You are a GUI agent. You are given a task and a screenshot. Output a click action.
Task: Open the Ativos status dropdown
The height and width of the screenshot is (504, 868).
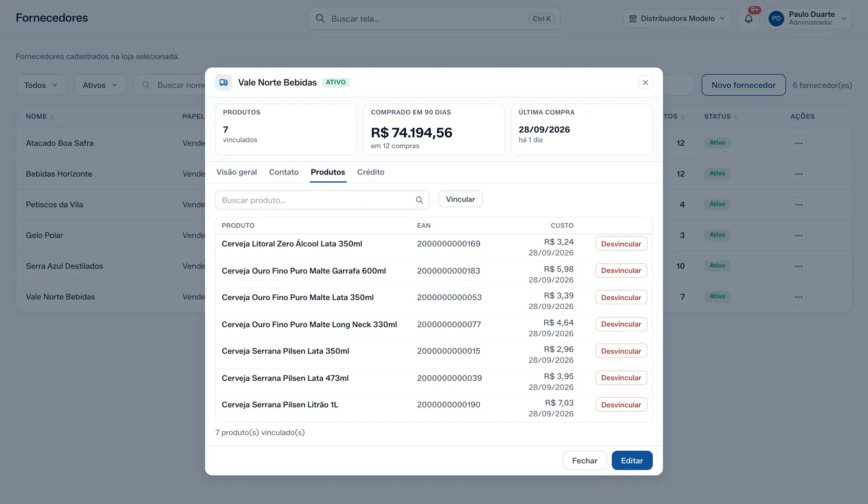tap(100, 85)
